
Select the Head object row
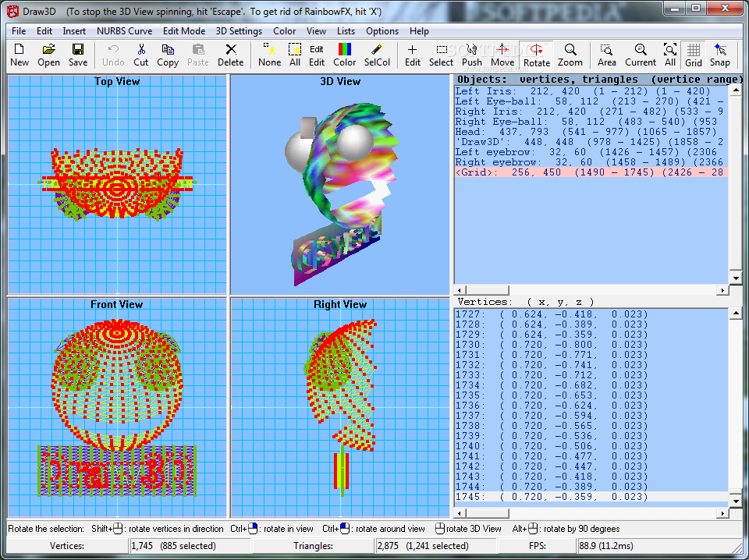pos(591,132)
